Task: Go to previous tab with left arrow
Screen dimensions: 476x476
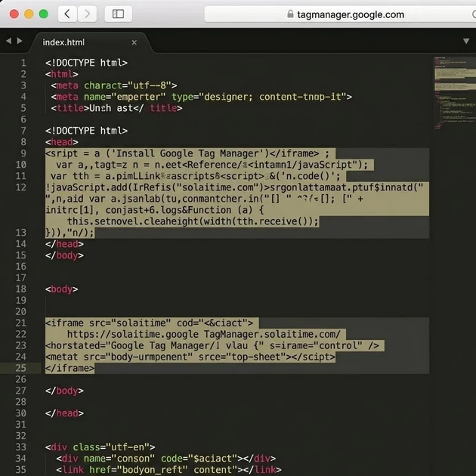Action: click(x=8, y=42)
